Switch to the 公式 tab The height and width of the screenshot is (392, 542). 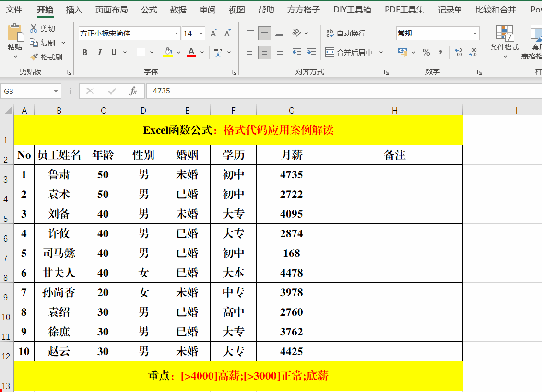click(149, 10)
